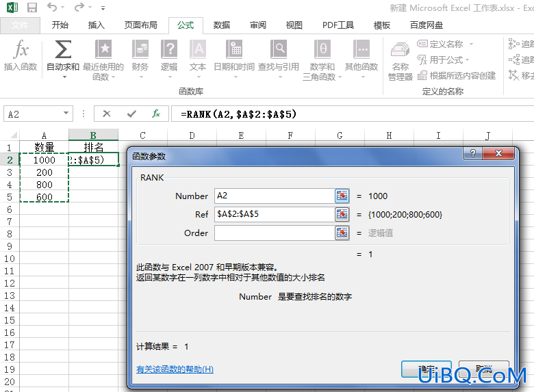Click inside the formula bar text
This screenshot has height=392, width=534.
click(x=238, y=114)
